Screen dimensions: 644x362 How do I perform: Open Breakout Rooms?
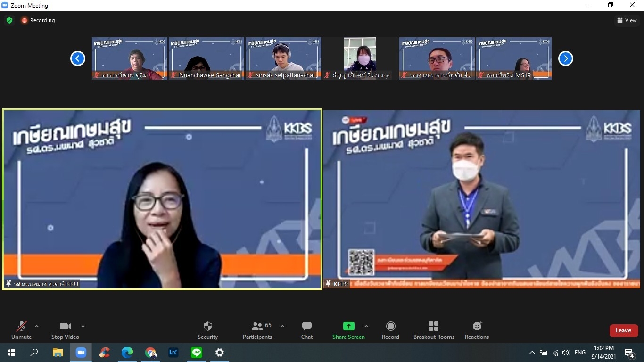(434, 330)
